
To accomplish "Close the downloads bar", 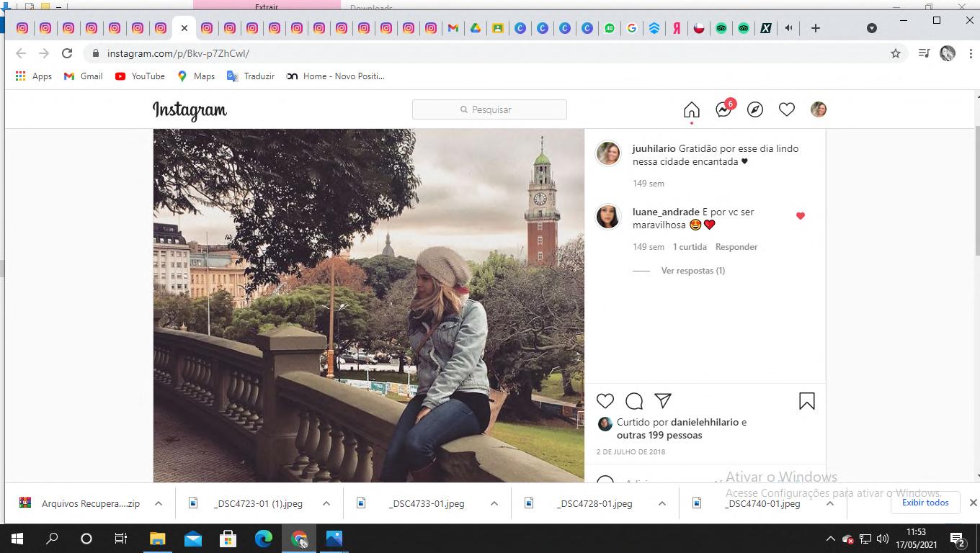I will point(973,503).
